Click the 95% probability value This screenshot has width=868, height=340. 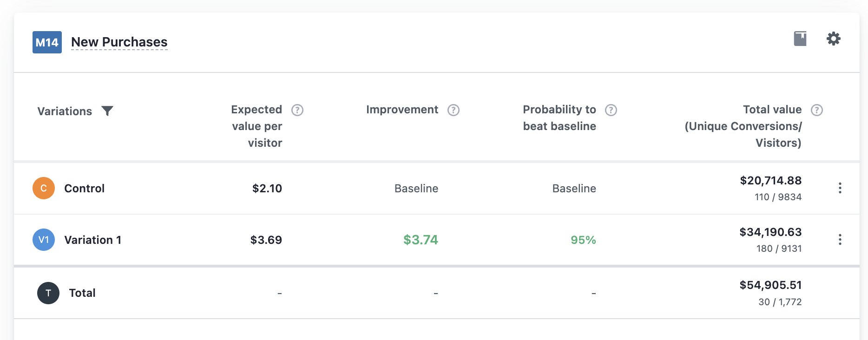click(583, 240)
